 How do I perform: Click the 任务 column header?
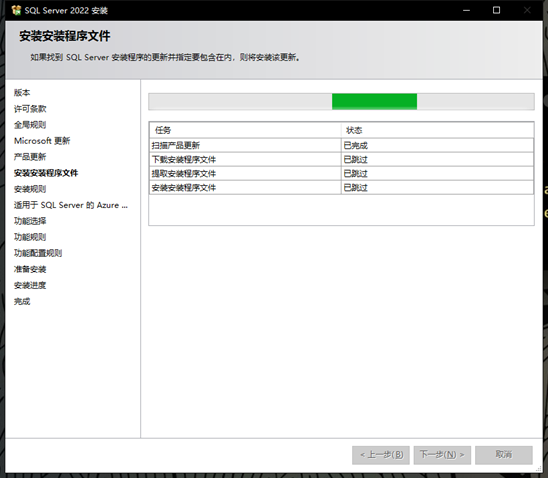pos(245,130)
